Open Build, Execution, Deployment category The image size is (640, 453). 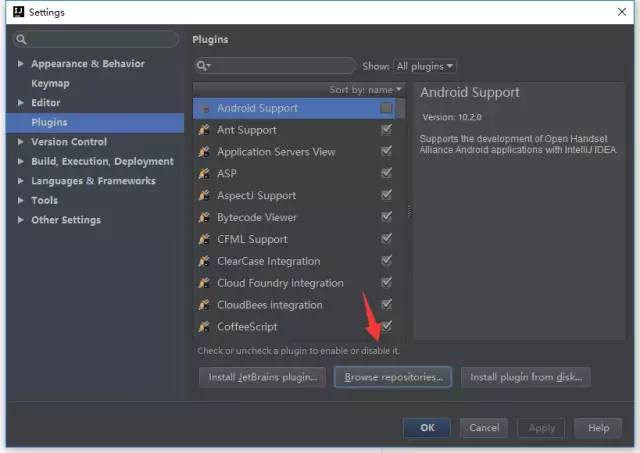102,161
